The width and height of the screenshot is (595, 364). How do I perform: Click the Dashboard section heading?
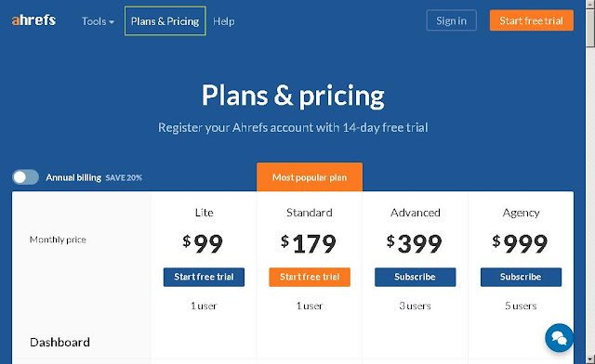(x=59, y=343)
